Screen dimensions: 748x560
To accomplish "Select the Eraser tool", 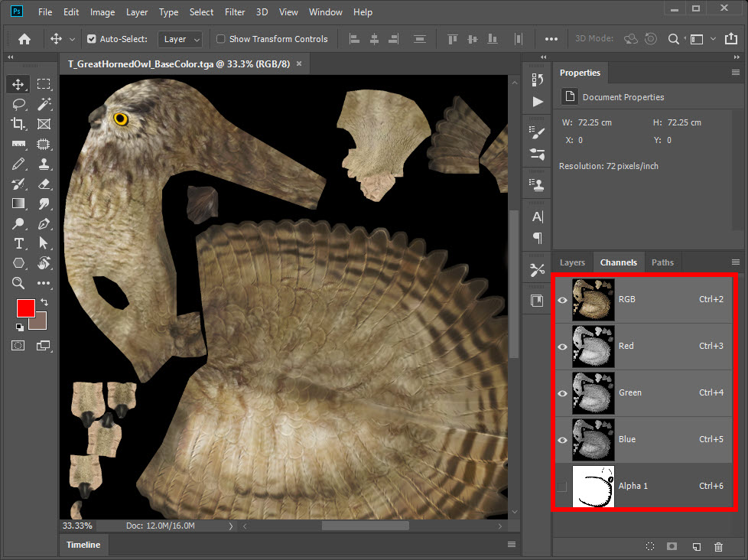I will pos(44,184).
